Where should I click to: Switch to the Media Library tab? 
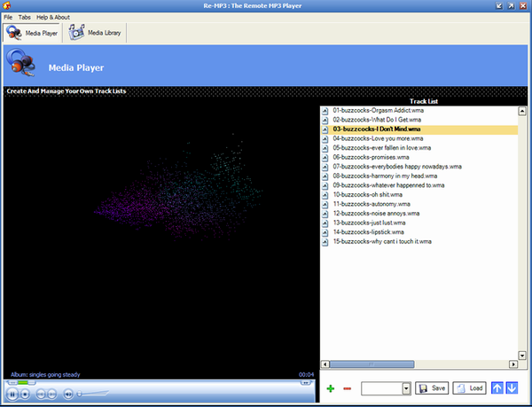click(x=95, y=33)
